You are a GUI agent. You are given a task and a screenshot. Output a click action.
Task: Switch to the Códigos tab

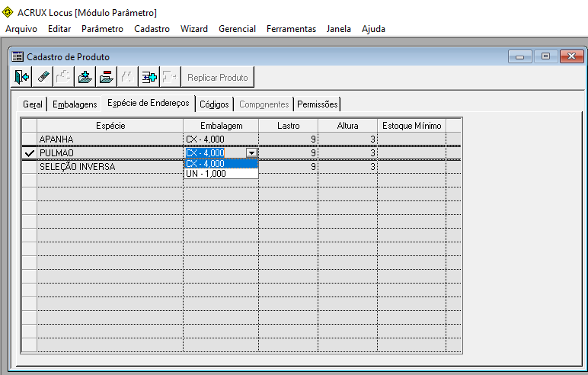coord(214,104)
